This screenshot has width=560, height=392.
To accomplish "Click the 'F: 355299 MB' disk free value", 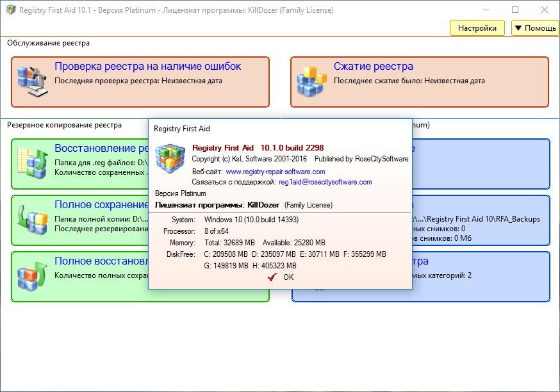I will click(365, 254).
